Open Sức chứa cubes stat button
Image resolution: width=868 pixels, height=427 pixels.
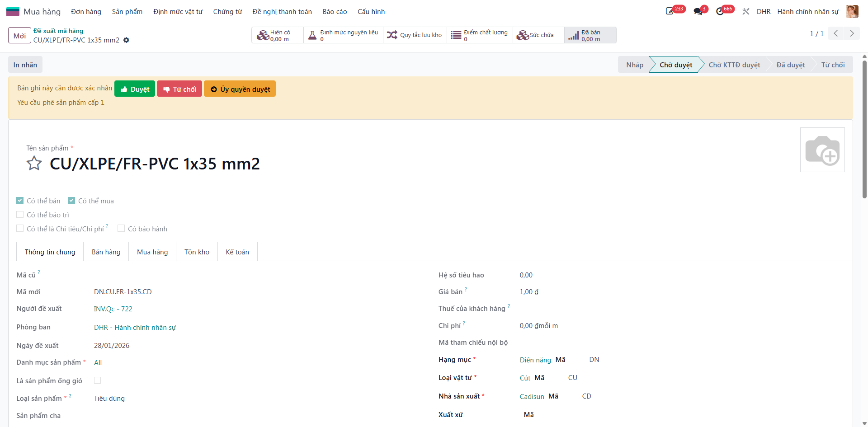(x=538, y=35)
